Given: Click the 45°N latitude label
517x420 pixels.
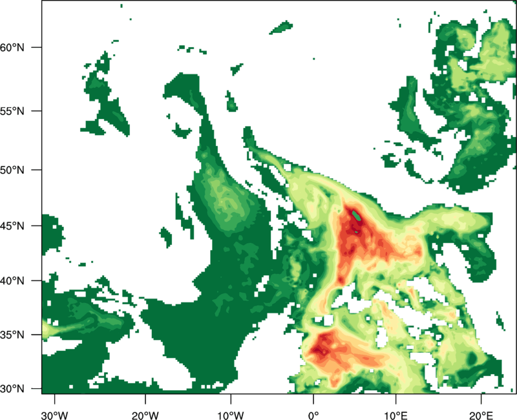Looking at the screenshot, I should click(x=12, y=226).
